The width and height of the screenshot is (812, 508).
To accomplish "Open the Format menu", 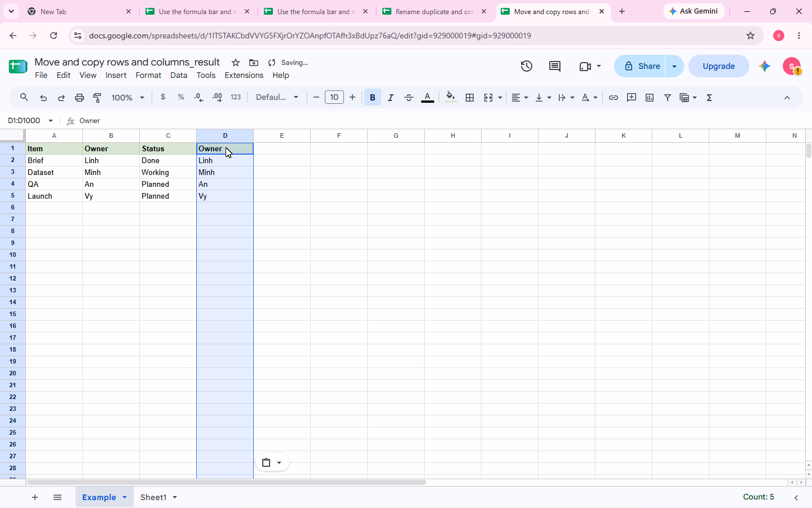I will point(148,75).
